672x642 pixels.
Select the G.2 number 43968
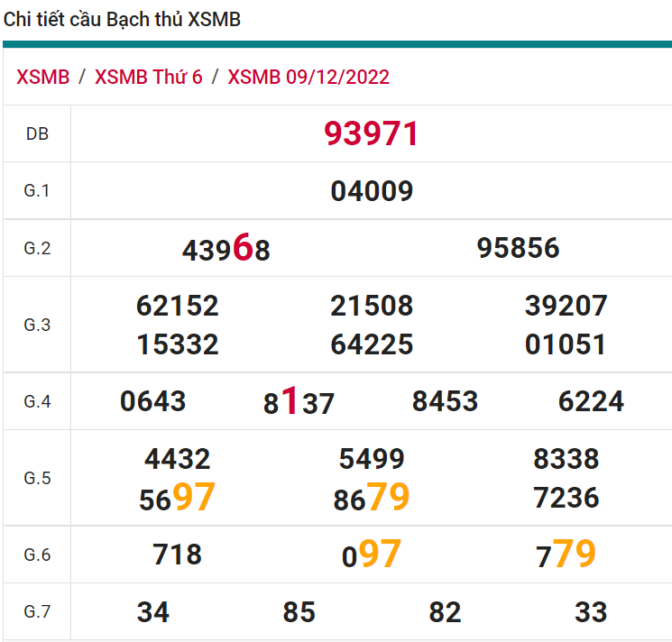226,249
